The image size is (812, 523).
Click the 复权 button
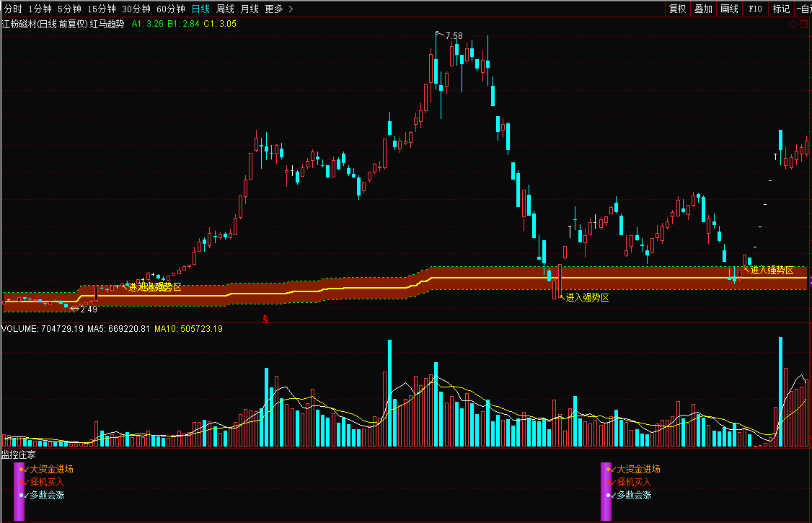[x=677, y=9]
